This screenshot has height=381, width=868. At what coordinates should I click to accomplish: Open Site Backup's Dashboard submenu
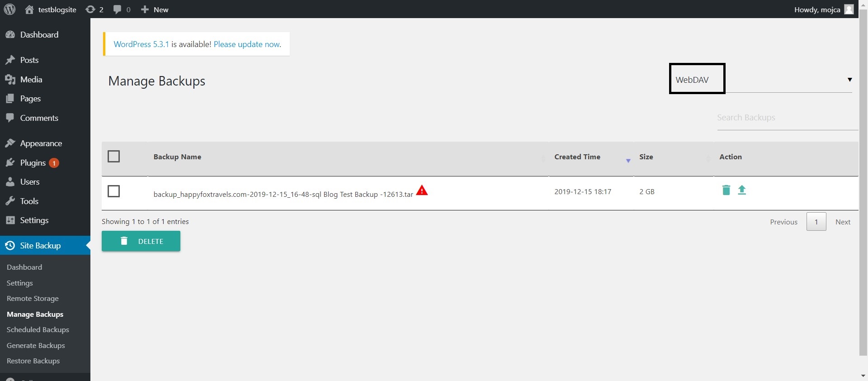coord(24,267)
